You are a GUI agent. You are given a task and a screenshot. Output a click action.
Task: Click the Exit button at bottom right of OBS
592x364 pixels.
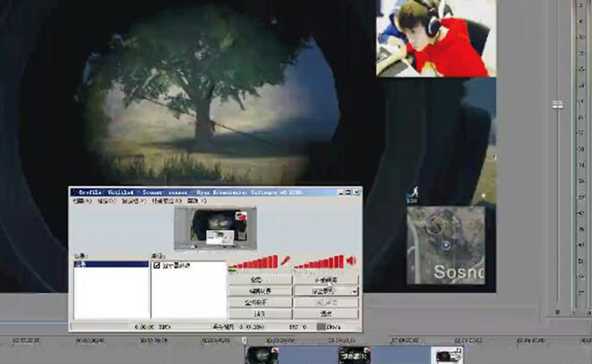coord(325,313)
